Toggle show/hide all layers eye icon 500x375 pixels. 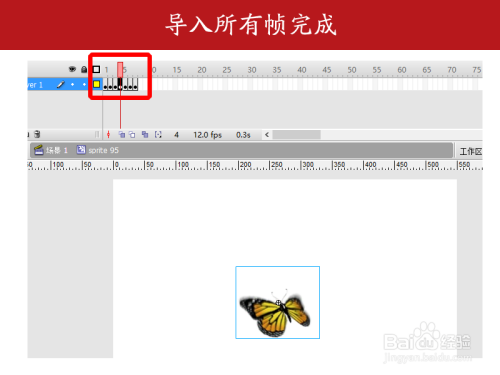click(72, 69)
